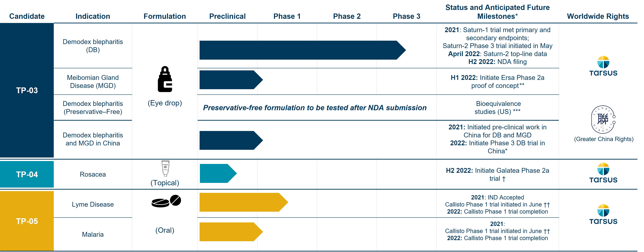644x252 pixels.
Task: Click the preservative-free formulation italic note
Action: [314, 108]
